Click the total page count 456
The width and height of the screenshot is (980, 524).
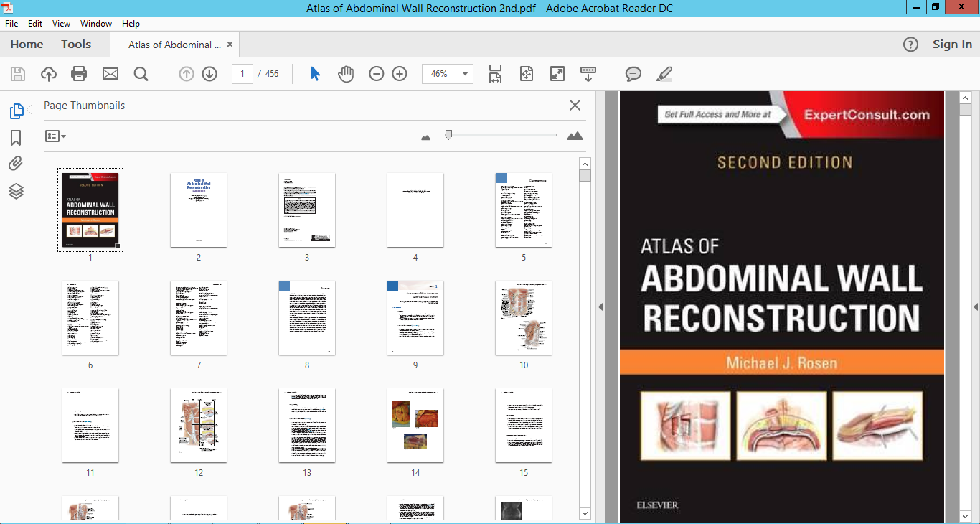(x=272, y=74)
